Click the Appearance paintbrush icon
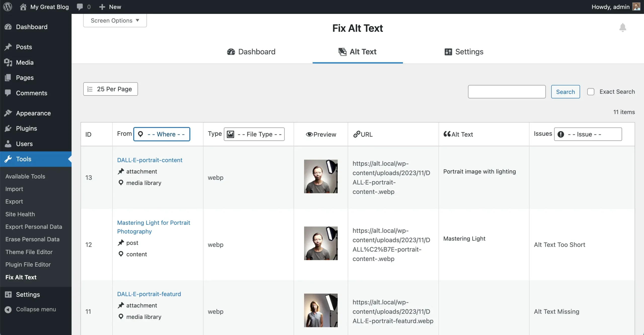This screenshot has width=644, height=335. 8,113
